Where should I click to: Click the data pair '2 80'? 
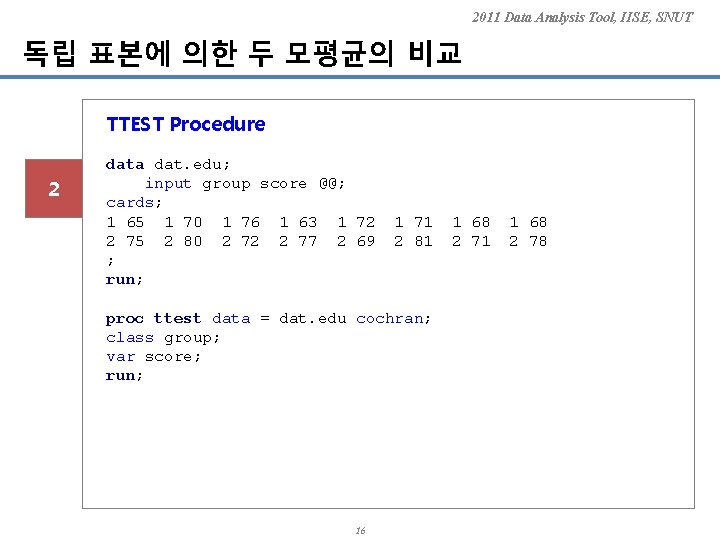coord(183,241)
